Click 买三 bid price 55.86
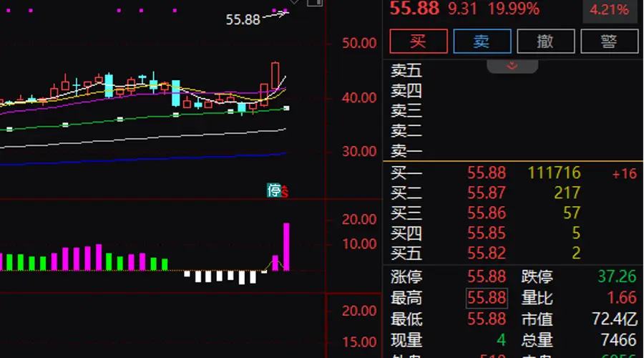Image resolution: width=644 pixels, height=358 pixels. point(487,213)
